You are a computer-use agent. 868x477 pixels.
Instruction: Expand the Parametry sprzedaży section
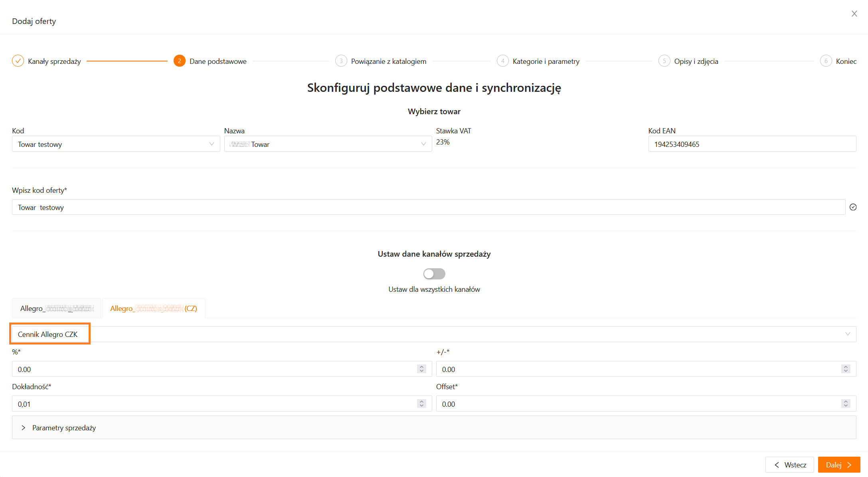pyautogui.click(x=64, y=428)
